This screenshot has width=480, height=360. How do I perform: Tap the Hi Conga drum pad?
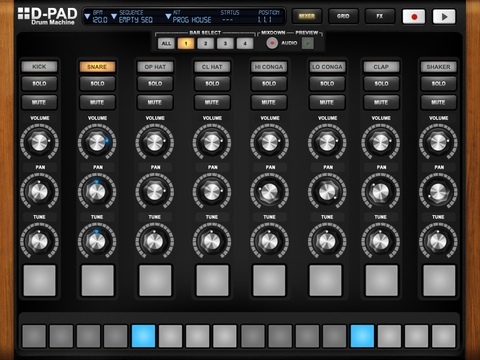coord(269,280)
